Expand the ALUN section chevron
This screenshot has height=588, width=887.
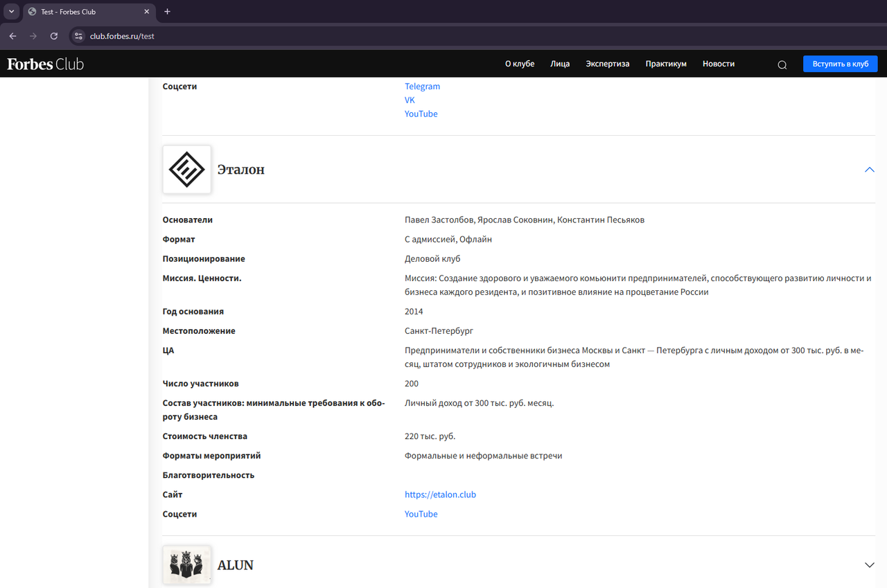[x=870, y=565]
